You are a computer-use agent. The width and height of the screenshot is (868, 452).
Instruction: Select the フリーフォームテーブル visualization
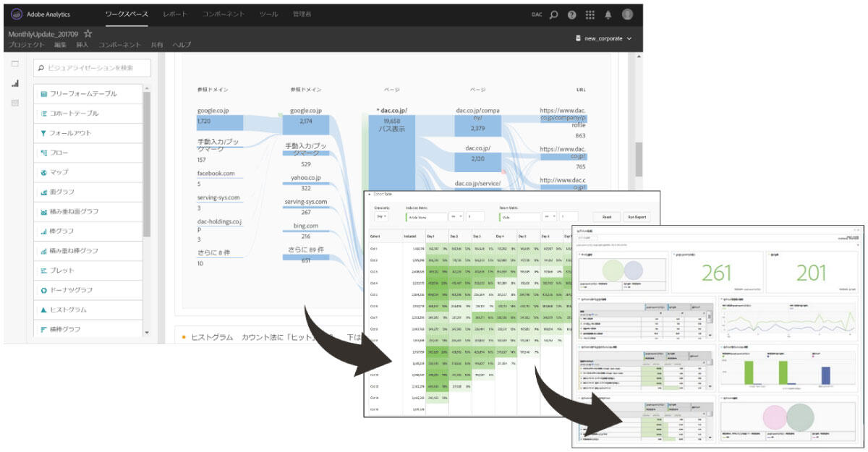(x=88, y=94)
